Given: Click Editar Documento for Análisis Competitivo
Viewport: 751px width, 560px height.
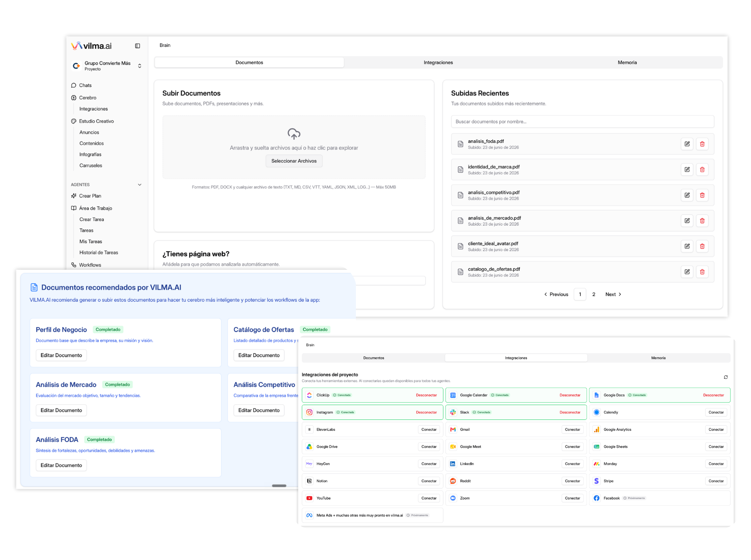Looking at the screenshot, I should (259, 410).
